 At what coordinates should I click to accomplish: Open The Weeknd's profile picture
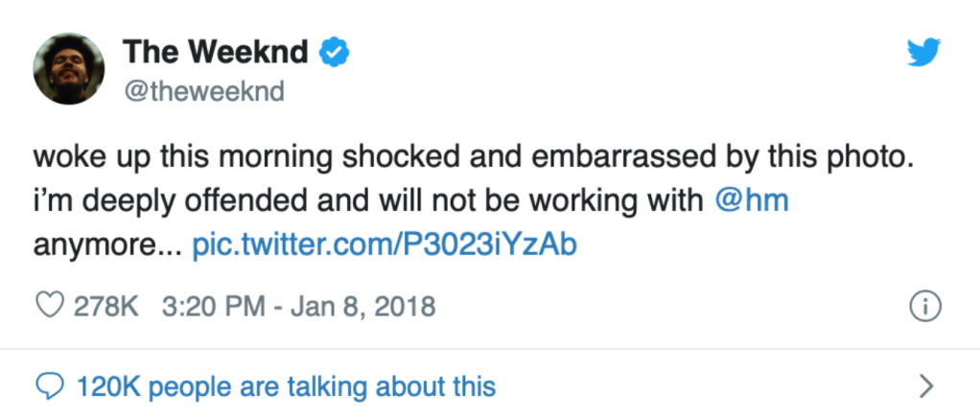point(67,73)
